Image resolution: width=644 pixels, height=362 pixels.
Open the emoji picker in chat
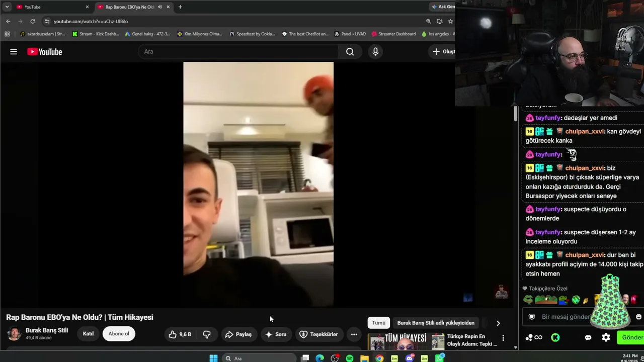(639, 317)
